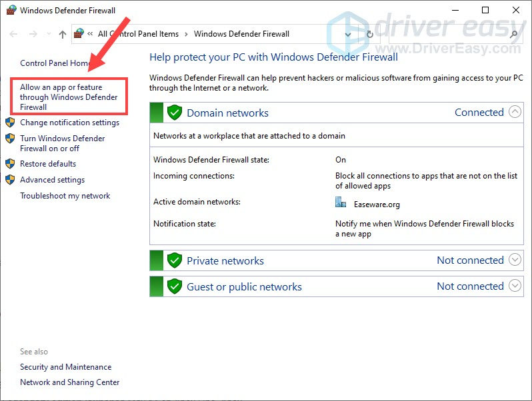The image size is (532, 401).
Task: Click shield icon beside Turn Firewall on or off
Action: 10,139
